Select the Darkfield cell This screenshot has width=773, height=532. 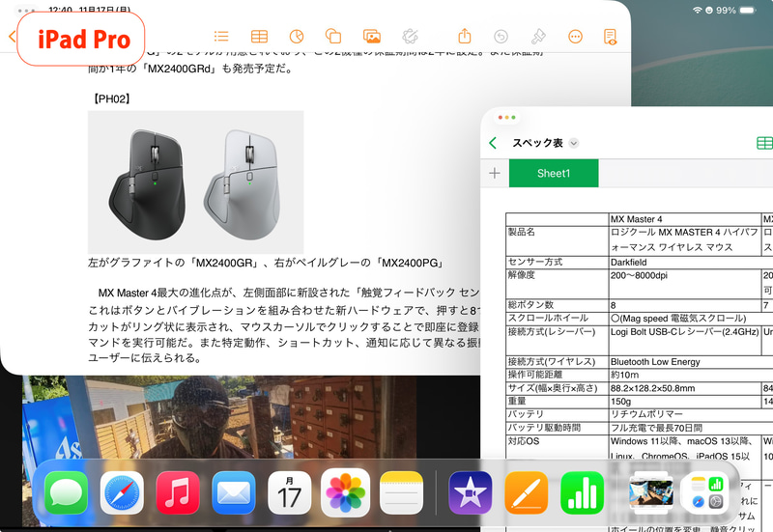[685, 263]
